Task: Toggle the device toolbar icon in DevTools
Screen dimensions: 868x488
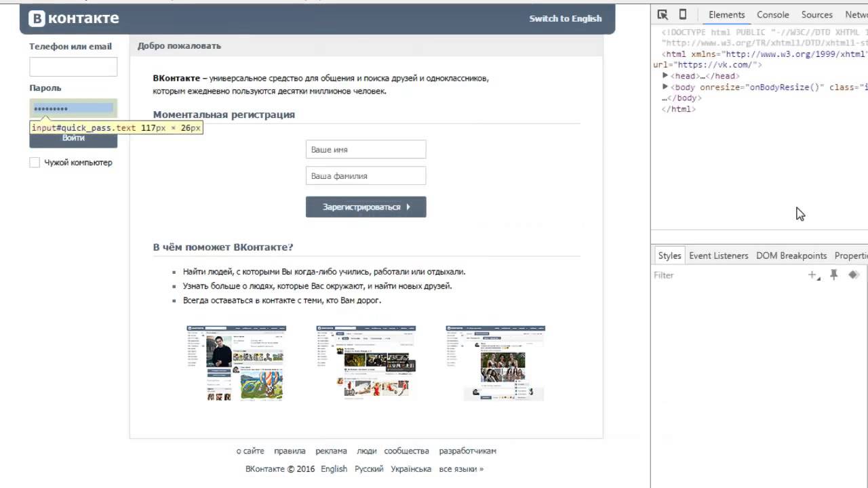Action: (683, 14)
